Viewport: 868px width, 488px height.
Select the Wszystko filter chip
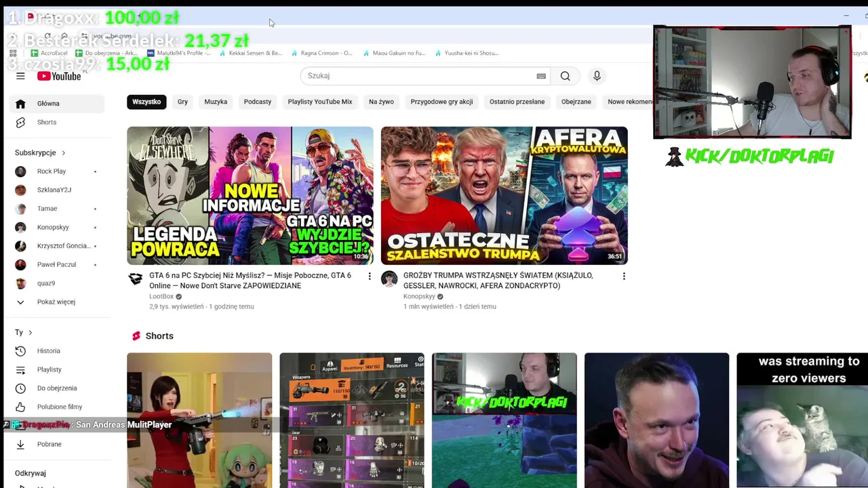click(146, 102)
